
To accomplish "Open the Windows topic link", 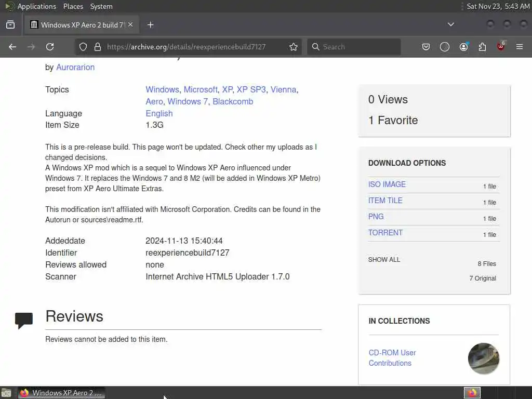I will pyautogui.click(x=162, y=89).
